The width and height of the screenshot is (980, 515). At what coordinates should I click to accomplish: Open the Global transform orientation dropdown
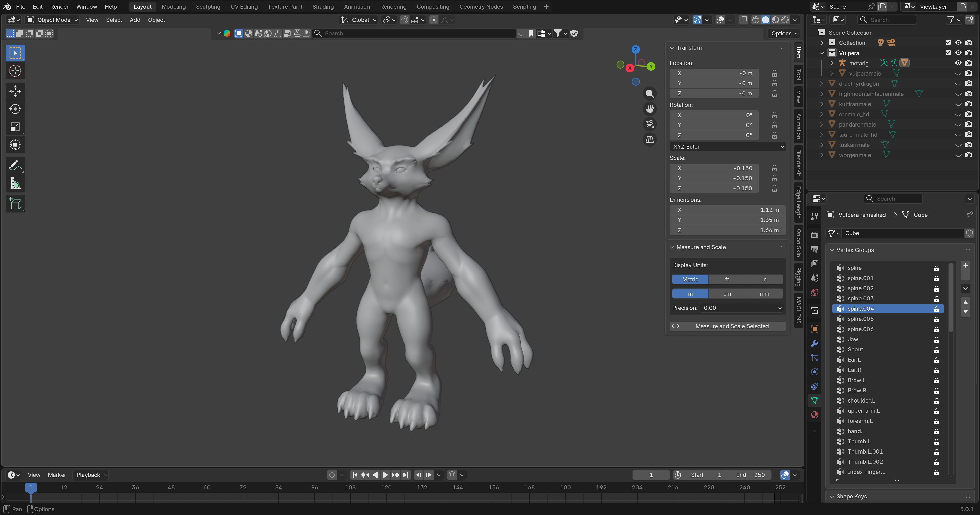click(x=359, y=20)
